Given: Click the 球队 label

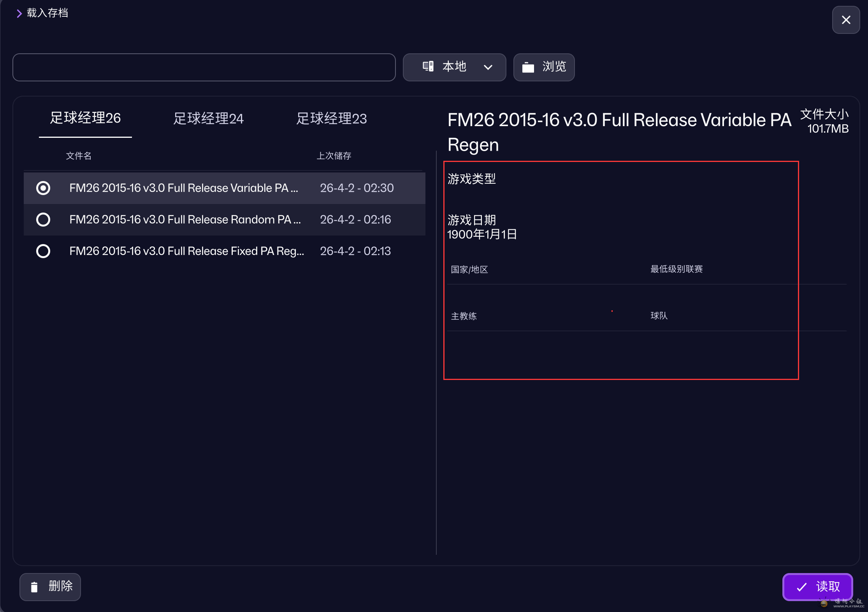Looking at the screenshot, I should pos(659,316).
